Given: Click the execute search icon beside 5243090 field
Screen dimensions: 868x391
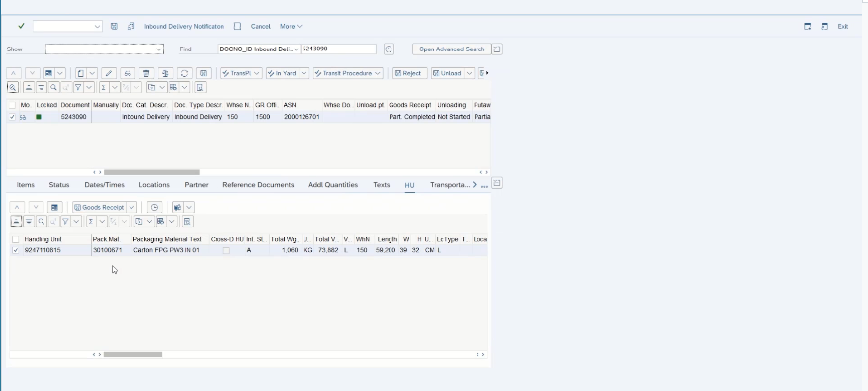Looking at the screenshot, I should coord(389,49).
